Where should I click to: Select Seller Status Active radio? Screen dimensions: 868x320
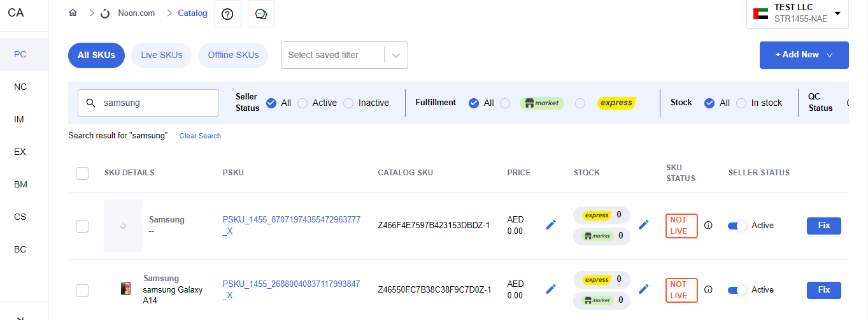tap(302, 103)
